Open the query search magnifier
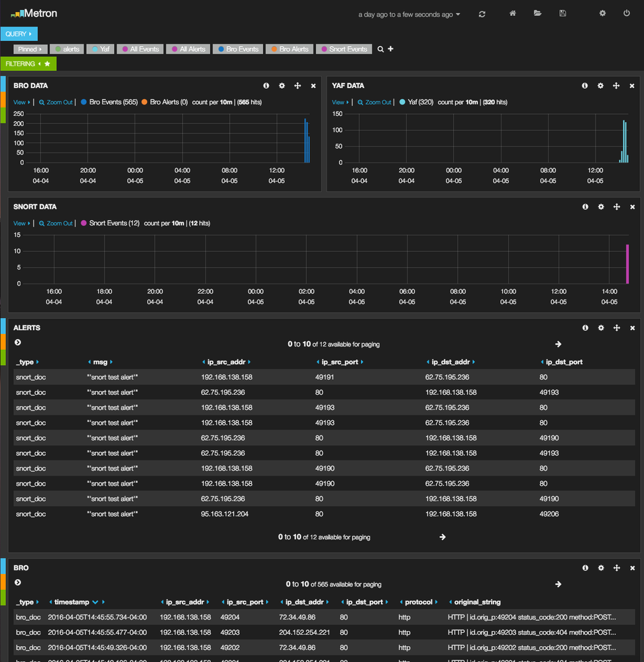 (x=381, y=48)
